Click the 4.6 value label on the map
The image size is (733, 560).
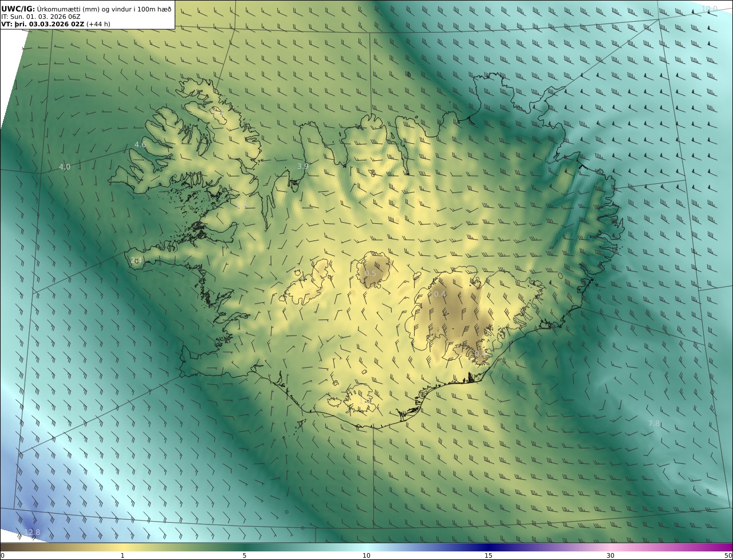pos(140,144)
